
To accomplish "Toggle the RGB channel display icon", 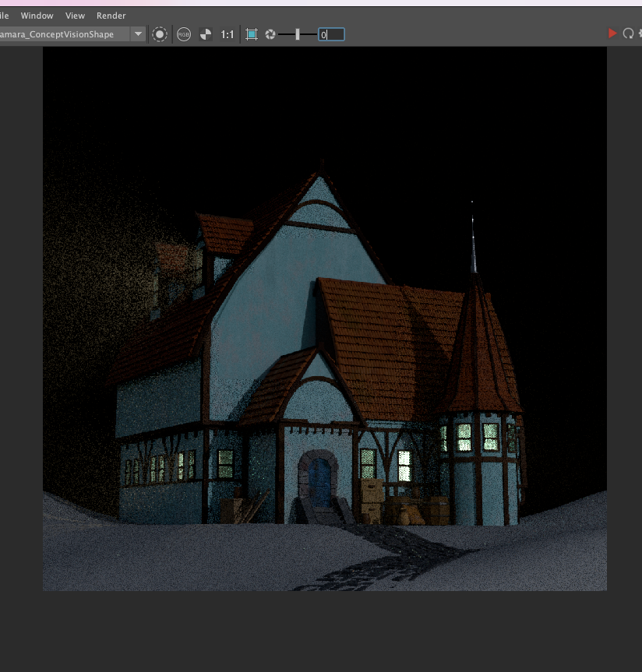I will pos(184,34).
